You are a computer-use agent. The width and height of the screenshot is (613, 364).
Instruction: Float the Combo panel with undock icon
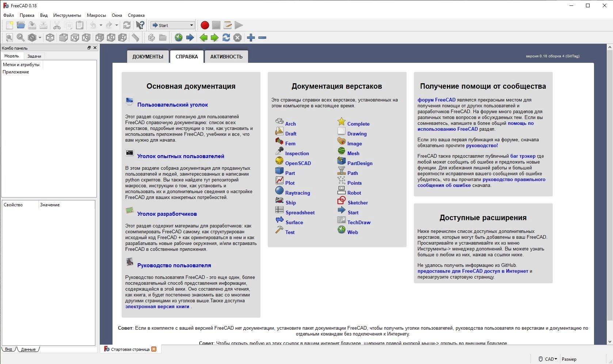[89, 48]
